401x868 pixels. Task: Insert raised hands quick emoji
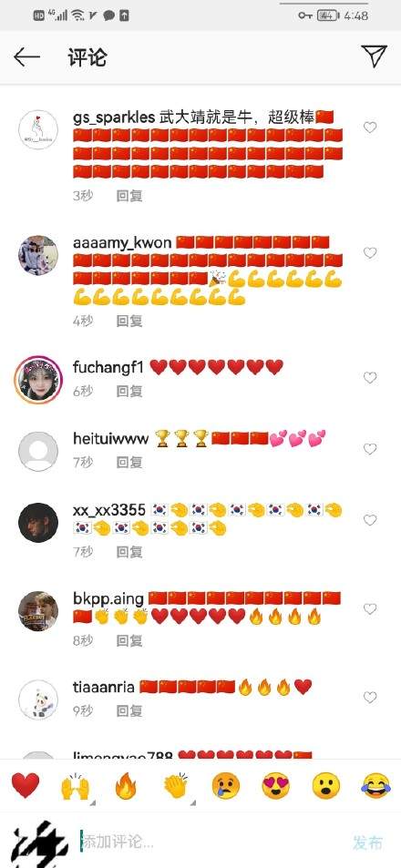click(x=75, y=786)
